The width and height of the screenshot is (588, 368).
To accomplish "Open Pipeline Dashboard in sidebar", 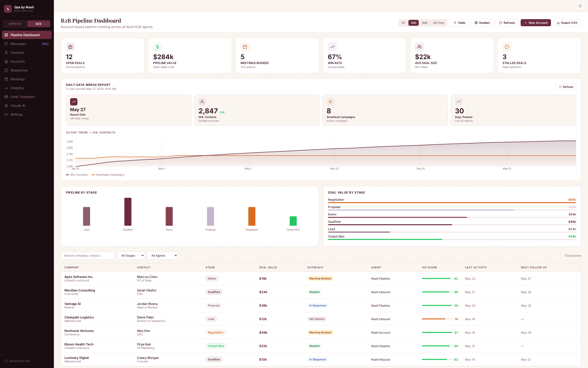I will 27,35.
